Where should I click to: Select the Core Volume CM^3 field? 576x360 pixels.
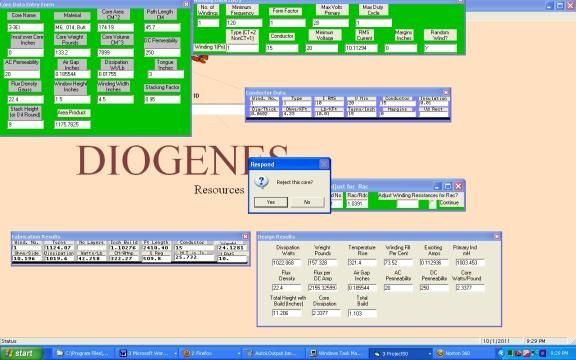click(x=115, y=53)
